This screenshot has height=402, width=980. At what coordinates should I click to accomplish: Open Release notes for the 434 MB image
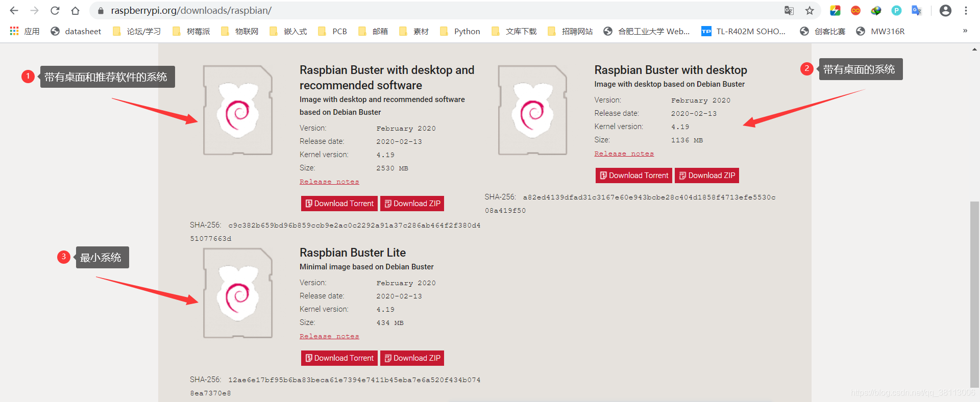coord(329,336)
